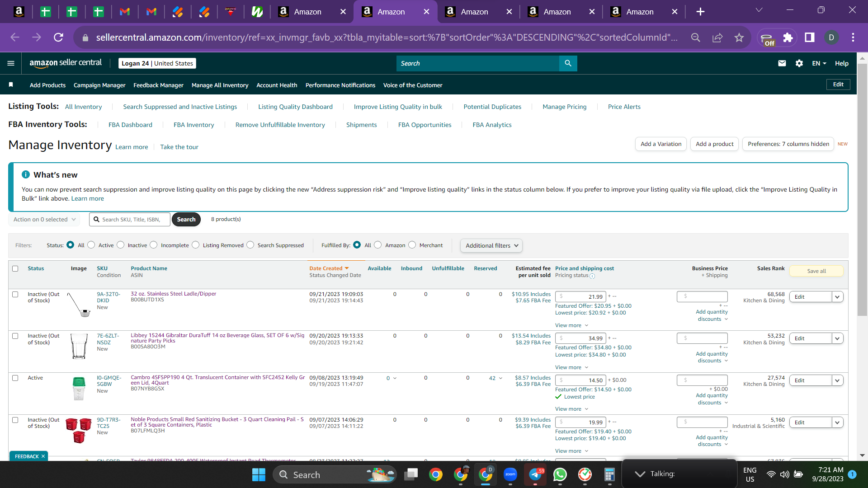The width and height of the screenshot is (868, 488).
Task: Click the Search SKU, Title, ISBN field
Action: tap(130, 220)
